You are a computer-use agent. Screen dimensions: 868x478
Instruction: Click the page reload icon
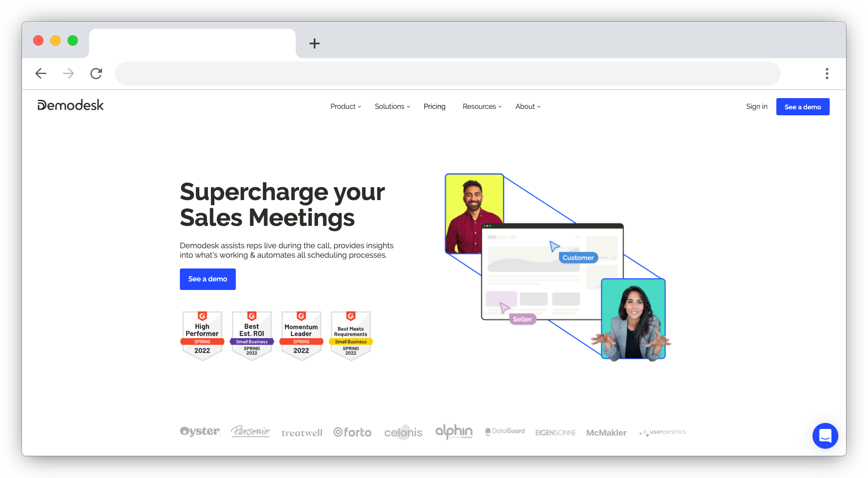tap(96, 73)
